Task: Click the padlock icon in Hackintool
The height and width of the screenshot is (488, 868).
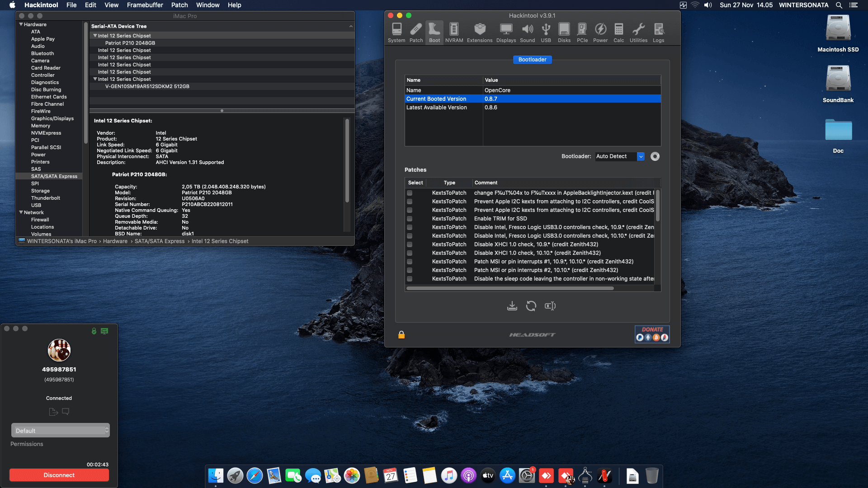Action: coord(401,335)
